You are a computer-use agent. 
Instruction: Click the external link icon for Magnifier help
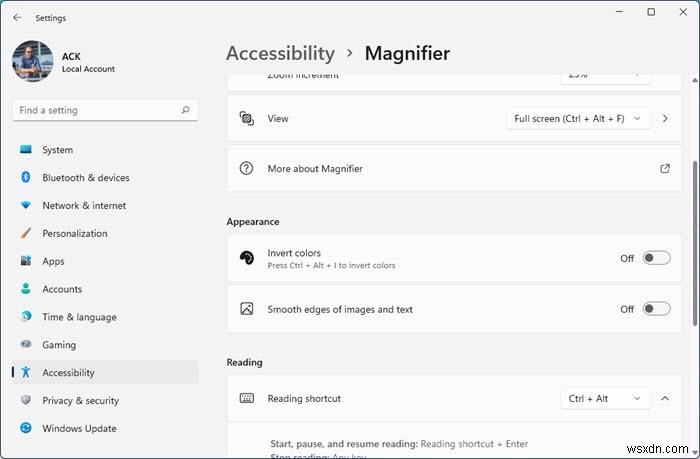pos(665,168)
